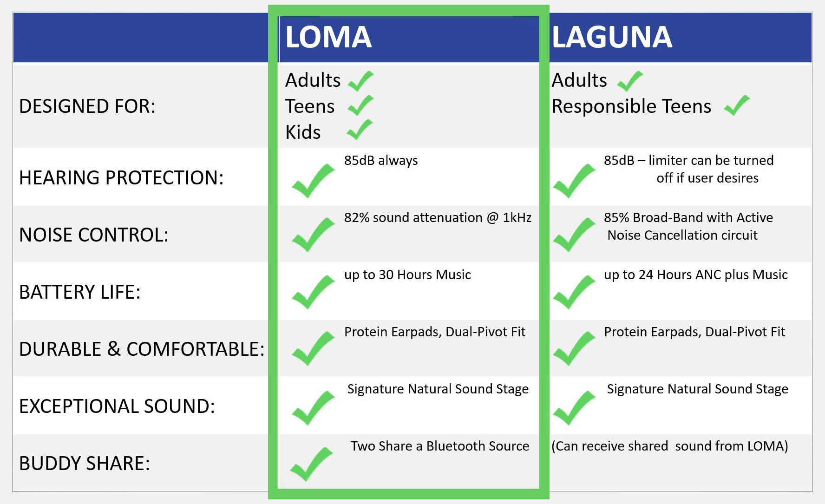Click the '82% sound attenuation @ 1kHz' text
This screenshot has width=825, height=504.
click(x=438, y=217)
